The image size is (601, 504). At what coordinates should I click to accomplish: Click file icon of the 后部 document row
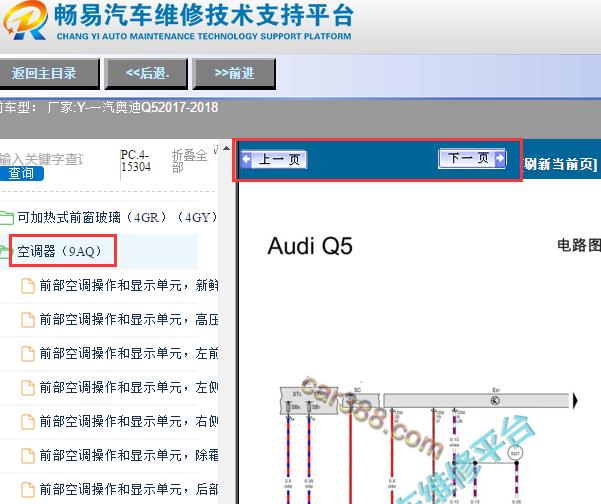[28, 490]
